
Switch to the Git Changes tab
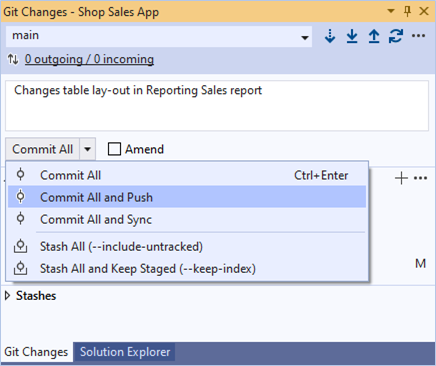coord(36,352)
